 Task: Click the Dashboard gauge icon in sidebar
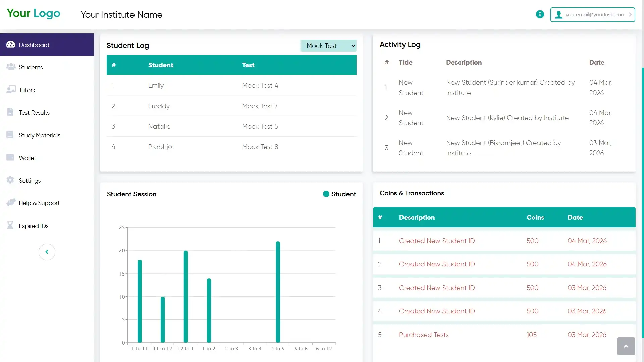(11, 44)
